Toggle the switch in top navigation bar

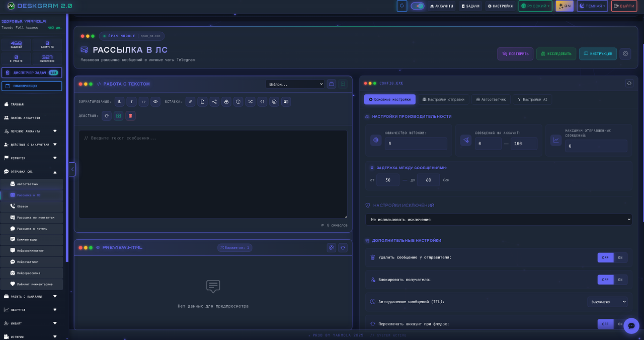tap(417, 6)
